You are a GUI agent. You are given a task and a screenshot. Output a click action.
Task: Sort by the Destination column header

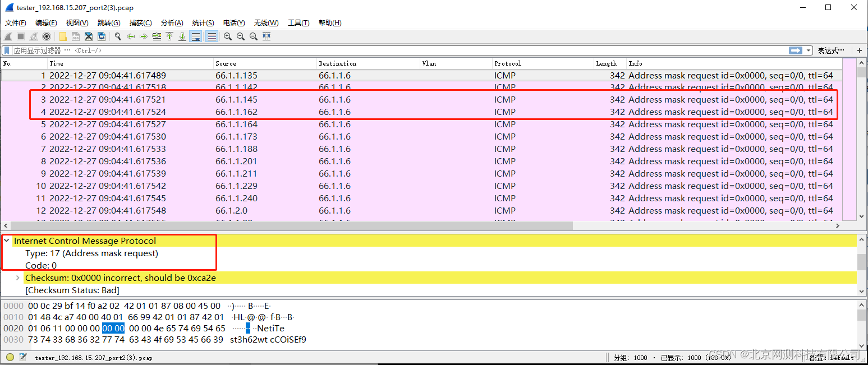pyautogui.click(x=368, y=63)
